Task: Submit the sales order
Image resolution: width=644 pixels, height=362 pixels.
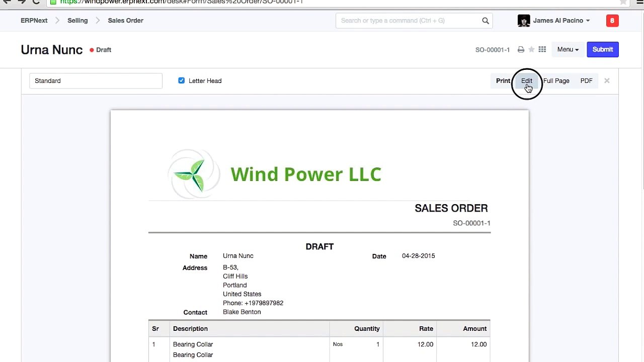Action: 603,49
